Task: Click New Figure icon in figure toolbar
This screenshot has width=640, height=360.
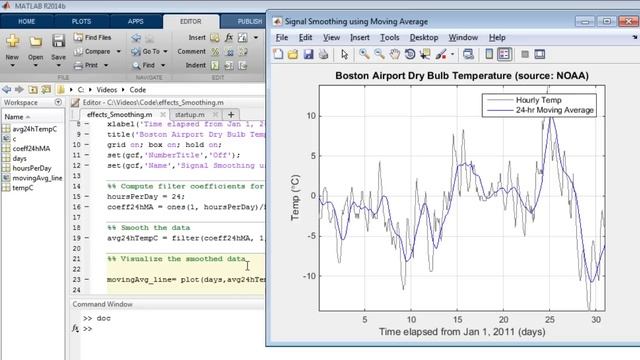Action: coord(278,54)
